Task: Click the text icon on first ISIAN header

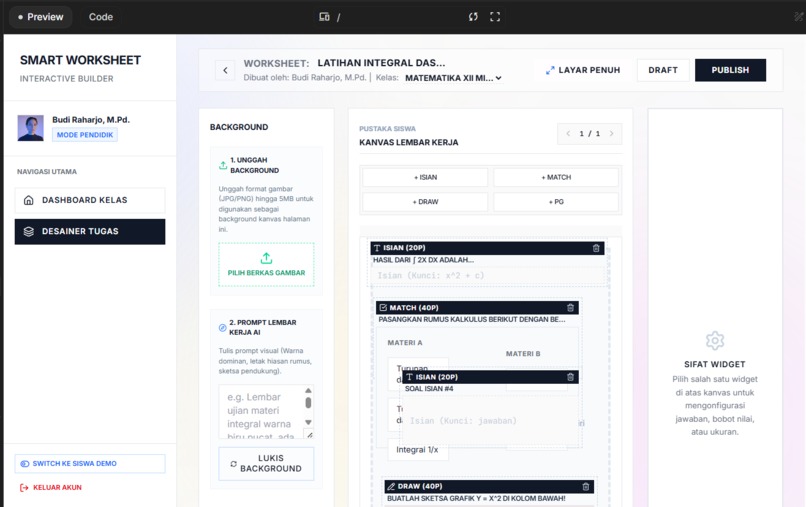Action: pos(377,248)
